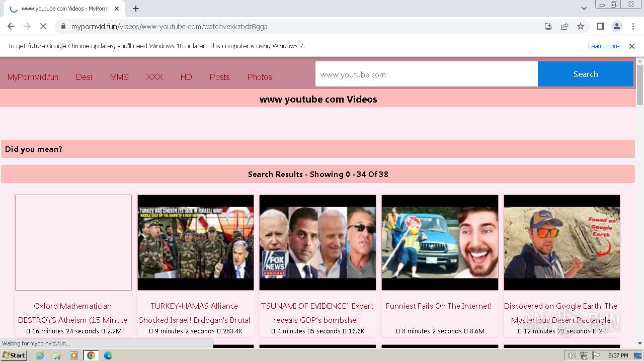Open TURKEY-HAMAS Alliance Shocked Israel title
The image size is (644, 362).
pos(195,313)
